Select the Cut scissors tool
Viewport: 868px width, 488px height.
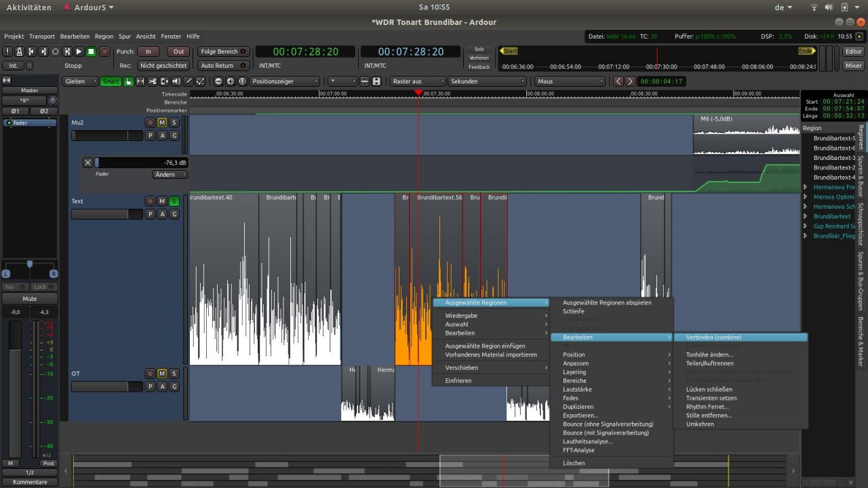(x=153, y=81)
